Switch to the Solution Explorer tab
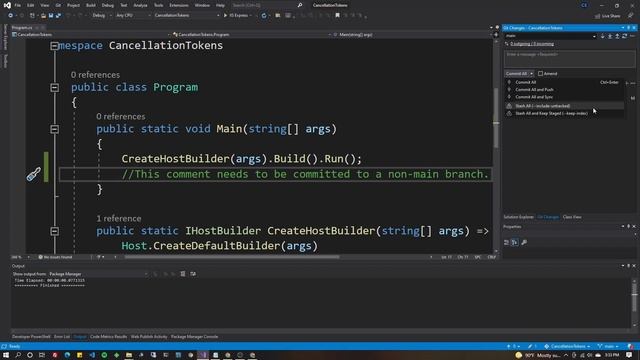Viewport: 640px width, 360px height. click(518, 217)
